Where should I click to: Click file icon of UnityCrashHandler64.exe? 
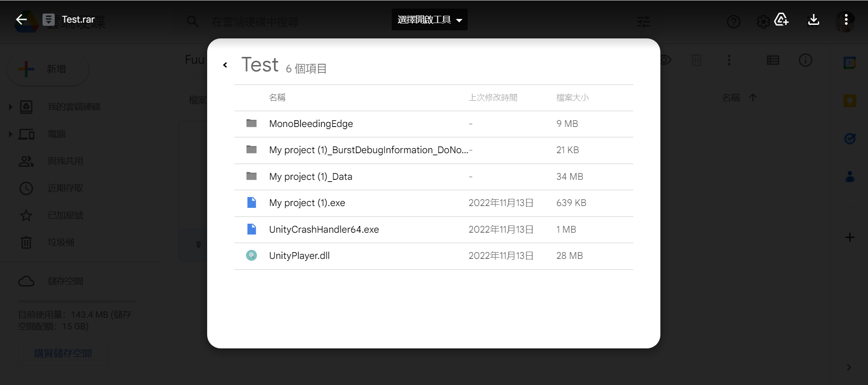click(x=251, y=229)
